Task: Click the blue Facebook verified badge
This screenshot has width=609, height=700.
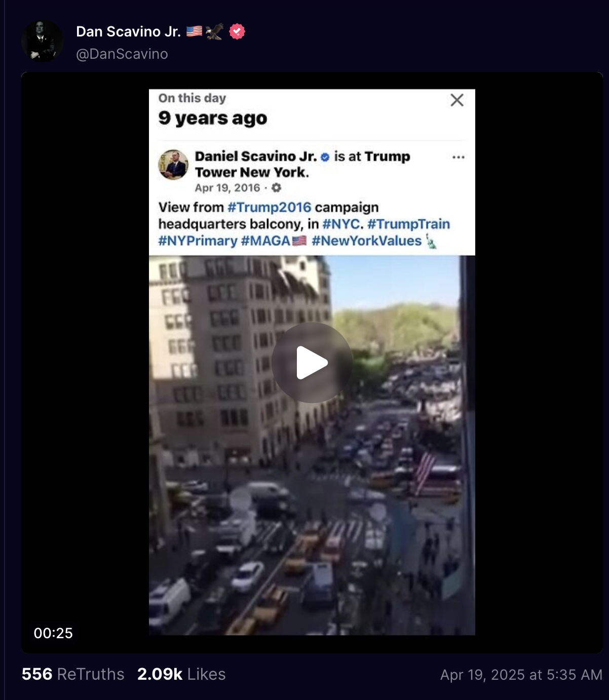Action: pos(325,157)
